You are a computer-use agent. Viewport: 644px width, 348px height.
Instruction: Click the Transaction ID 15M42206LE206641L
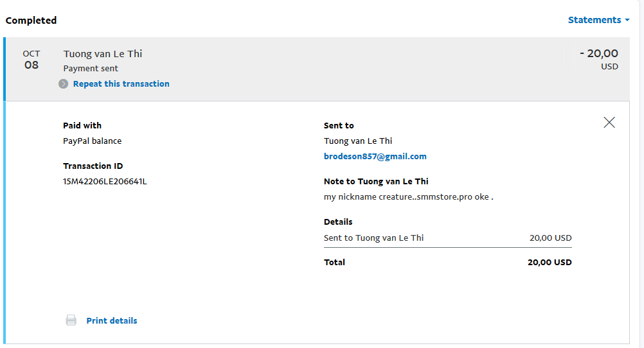coord(105,182)
